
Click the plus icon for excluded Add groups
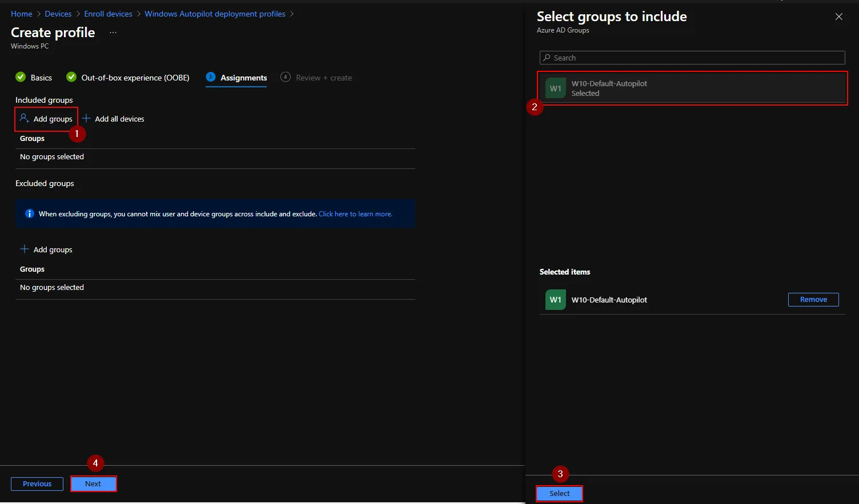click(x=25, y=249)
